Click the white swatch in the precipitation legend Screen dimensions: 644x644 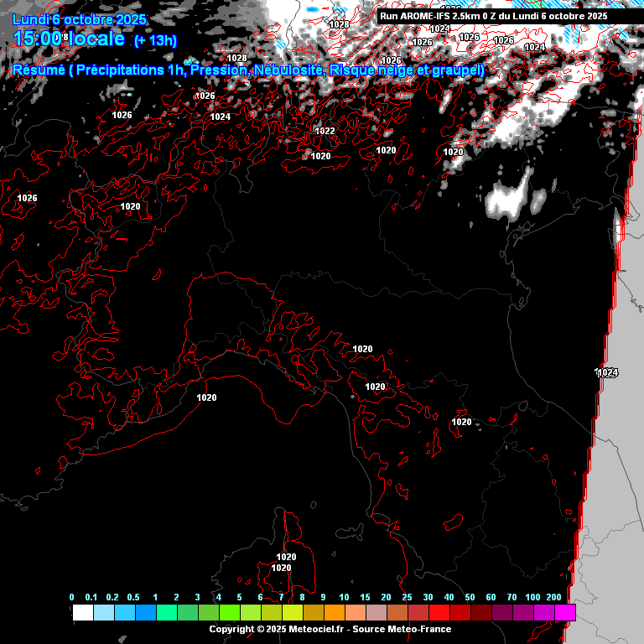tap(82, 613)
